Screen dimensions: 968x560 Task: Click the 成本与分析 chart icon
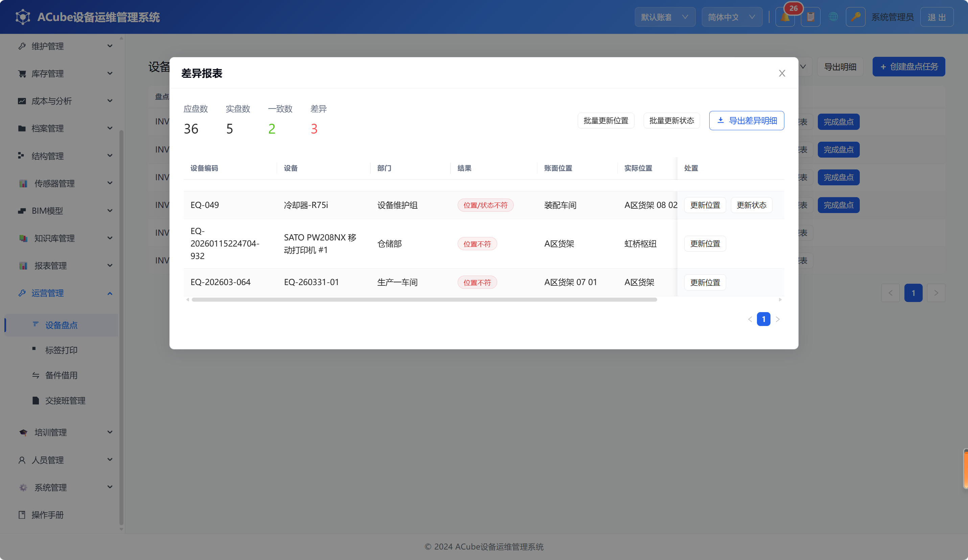[x=22, y=101]
